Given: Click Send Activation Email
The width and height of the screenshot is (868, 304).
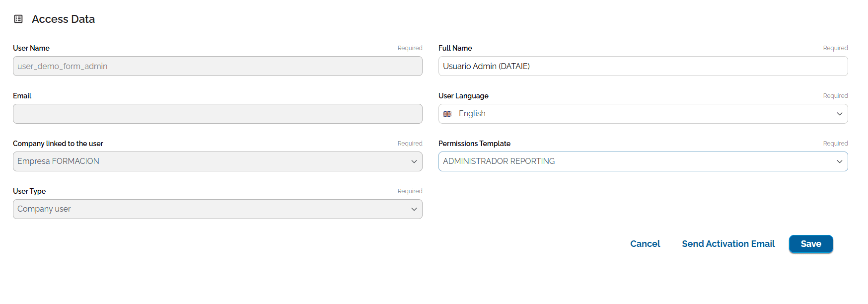Looking at the screenshot, I should coord(728,244).
